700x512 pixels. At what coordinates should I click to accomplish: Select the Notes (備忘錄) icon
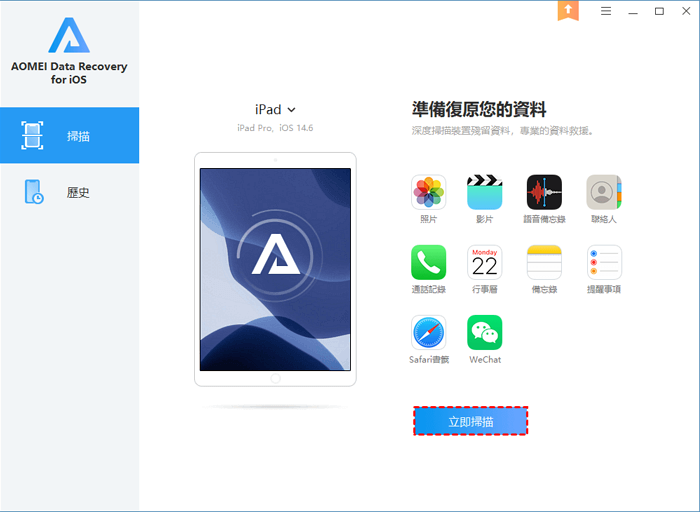[x=544, y=262]
